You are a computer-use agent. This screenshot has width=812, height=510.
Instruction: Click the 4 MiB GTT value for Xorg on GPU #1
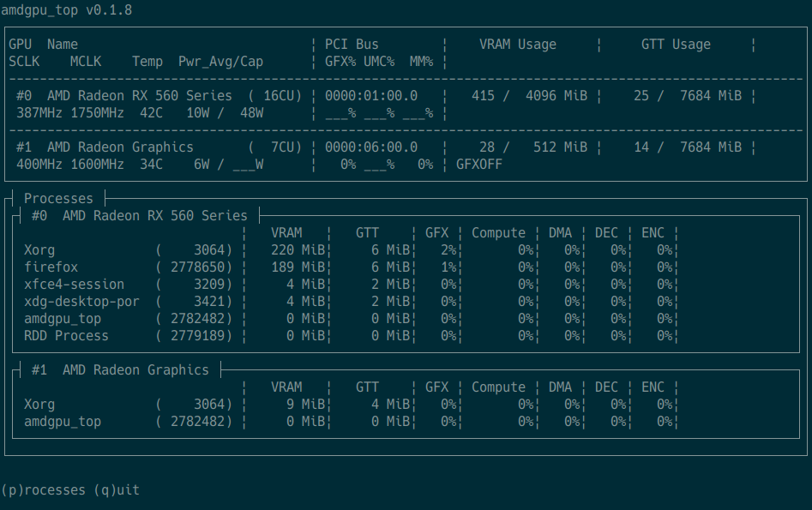(390, 405)
